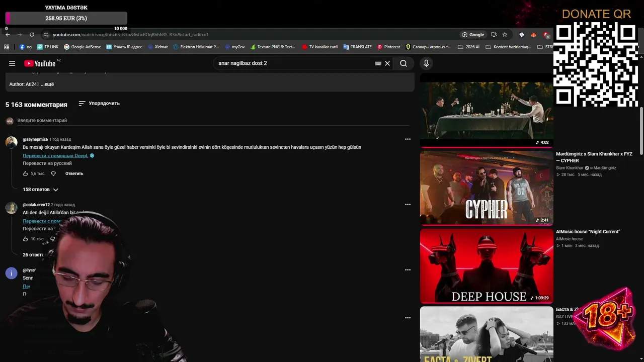644x362 pixels.
Task: Open the Chrome apps grid shortcut
Action: [x=7, y=47]
